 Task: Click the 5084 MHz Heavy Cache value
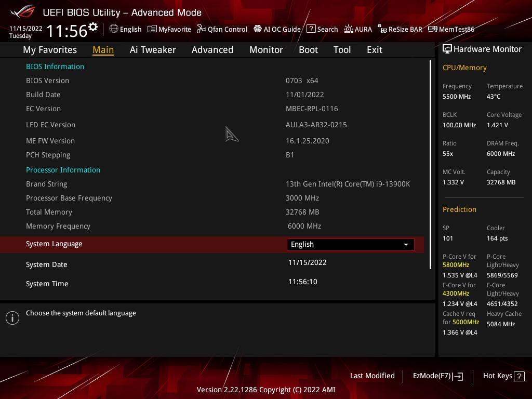click(501, 324)
